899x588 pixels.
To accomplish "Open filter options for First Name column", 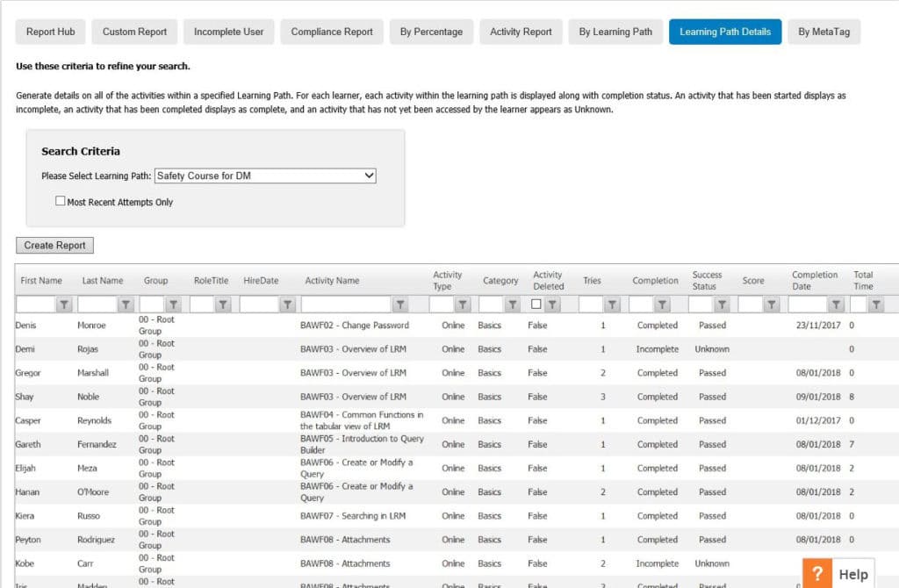I will [61, 303].
